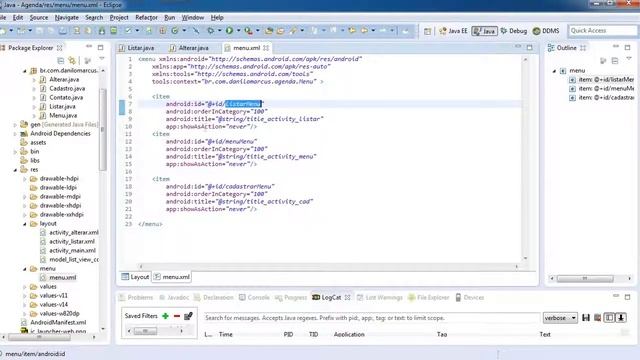Viewport: 640px width, 360px height.
Task: Edit the selected LogCat saved filter
Action: point(188,316)
